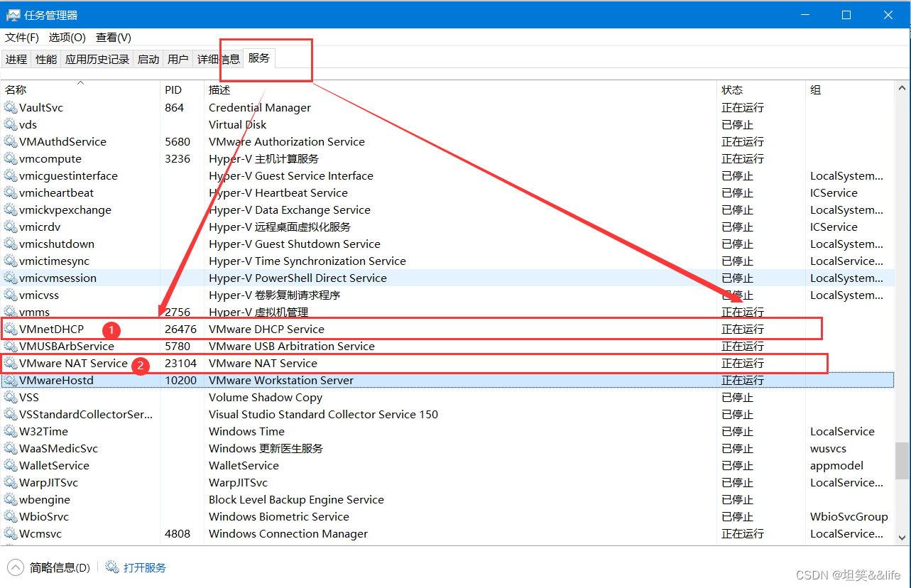Click the 打开服务 link
911x588 pixels.
(145, 567)
